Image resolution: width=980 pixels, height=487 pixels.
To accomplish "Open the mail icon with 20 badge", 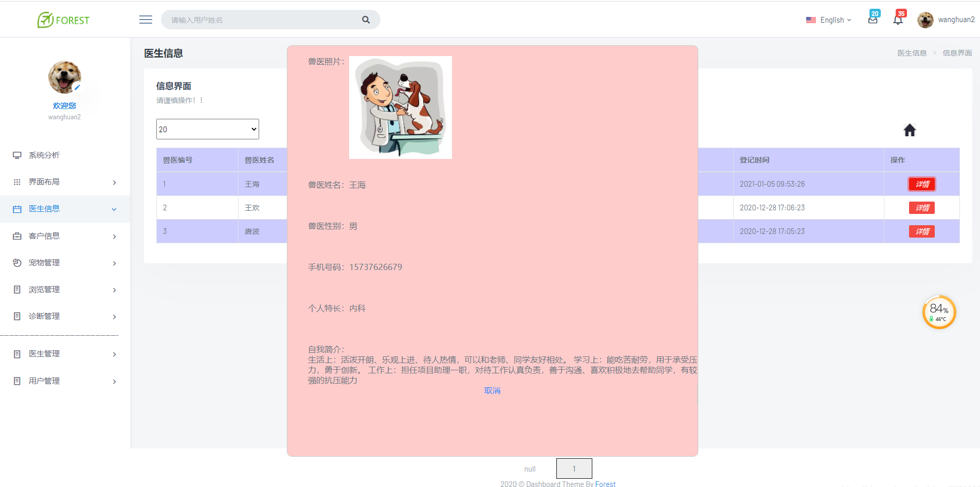I will pyautogui.click(x=873, y=19).
